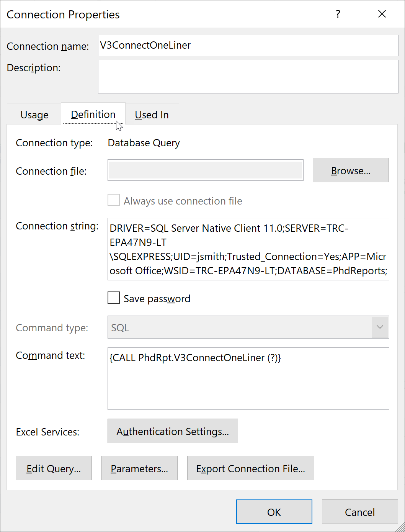Viewport: 405px width, 532px height.
Task: Switch to the Usage tab
Action: (x=34, y=114)
